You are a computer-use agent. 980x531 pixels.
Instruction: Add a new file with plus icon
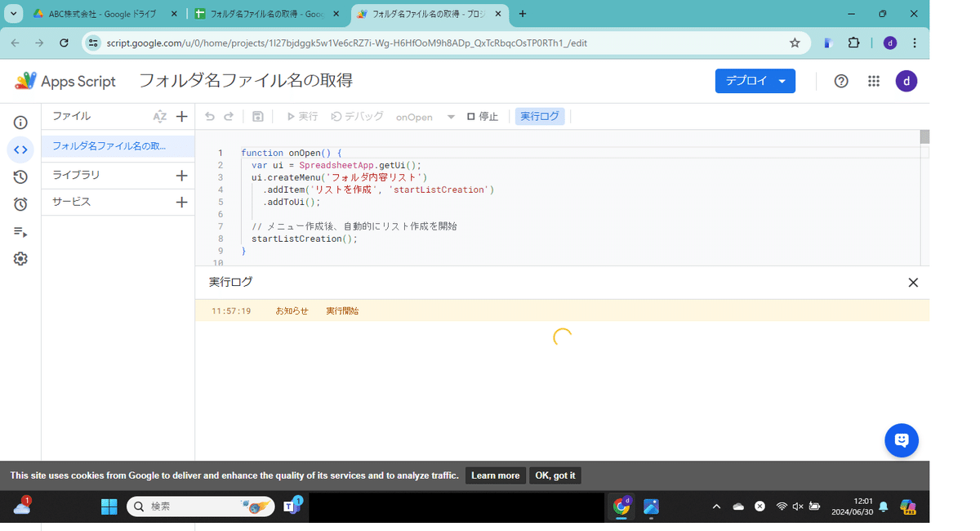182,117
